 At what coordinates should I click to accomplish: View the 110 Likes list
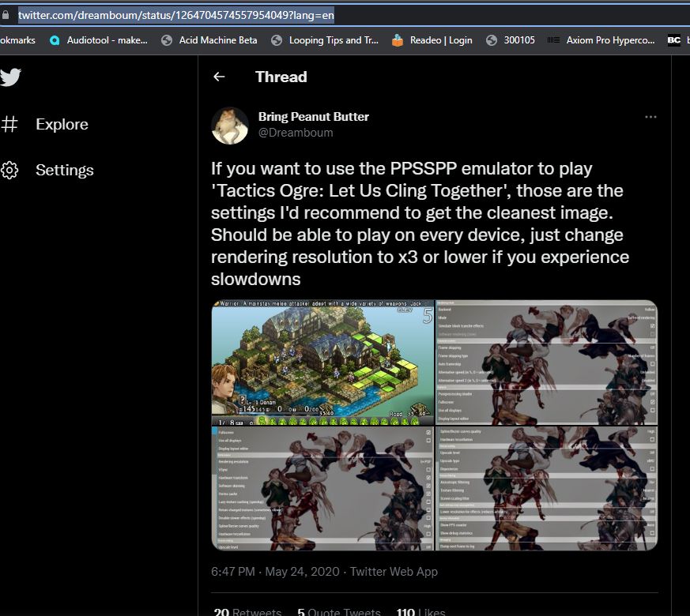(x=420, y=611)
